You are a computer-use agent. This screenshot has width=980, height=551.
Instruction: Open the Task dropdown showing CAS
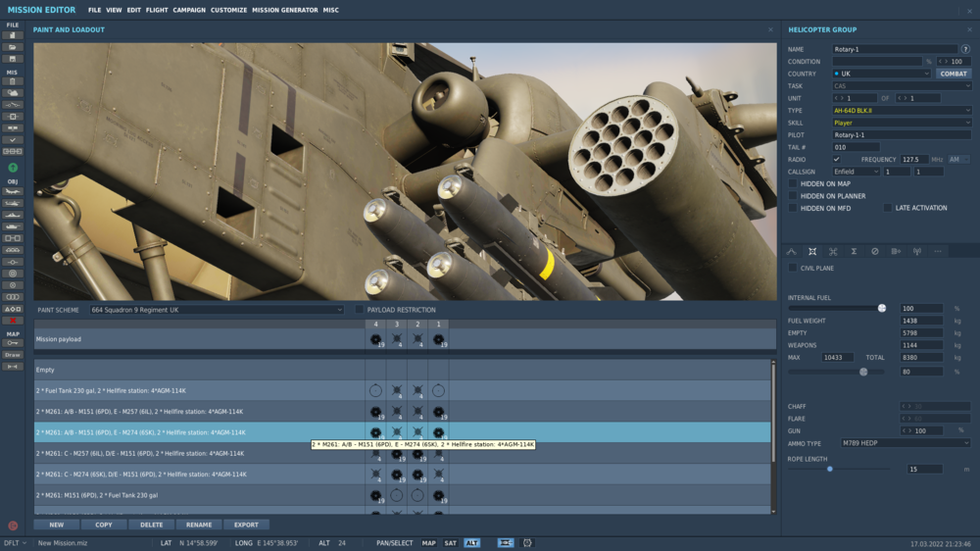coord(902,85)
